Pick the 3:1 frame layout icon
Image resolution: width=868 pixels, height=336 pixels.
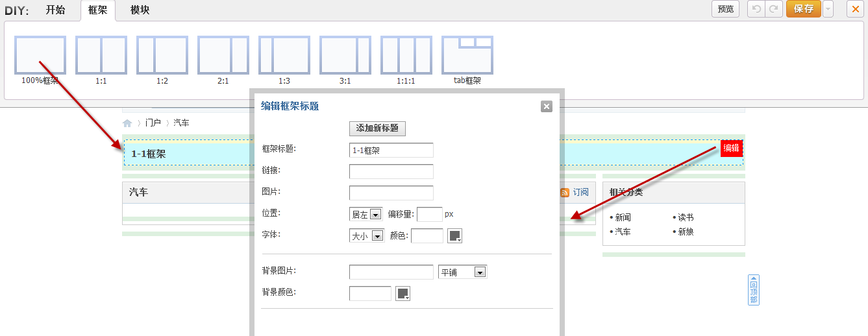(345, 55)
